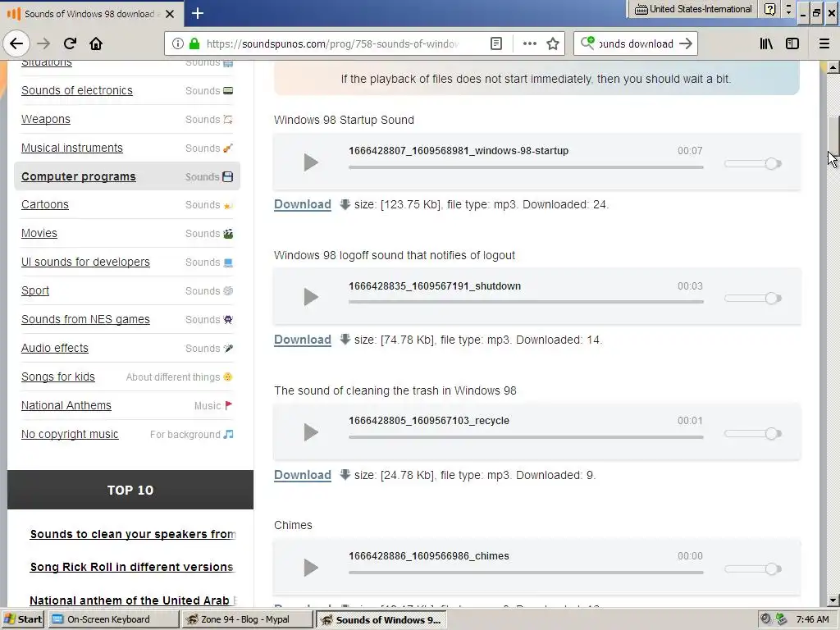Open the Movies sounds category
The width and height of the screenshot is (840, 630).
pyautogui.click(x=39, y=234)
